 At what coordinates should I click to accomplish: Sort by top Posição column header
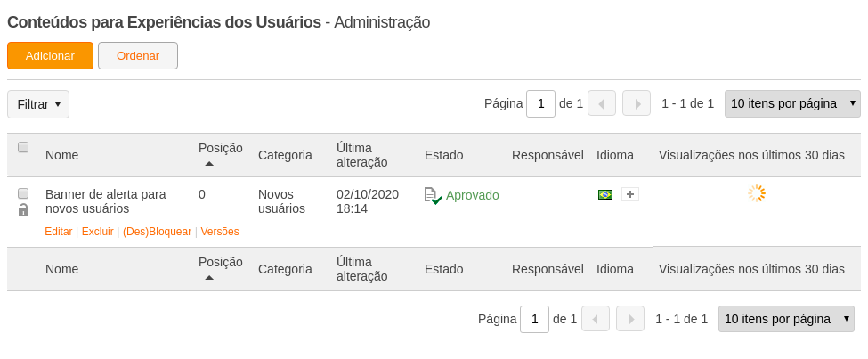click(x=220, y=148)
